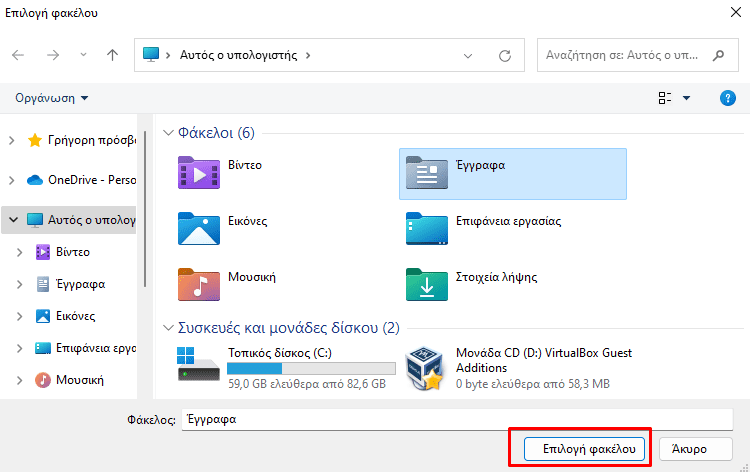750x472 pixels.
Task: Close the Επιλογή φακέλου dialog
Action: tap(736, 12)
